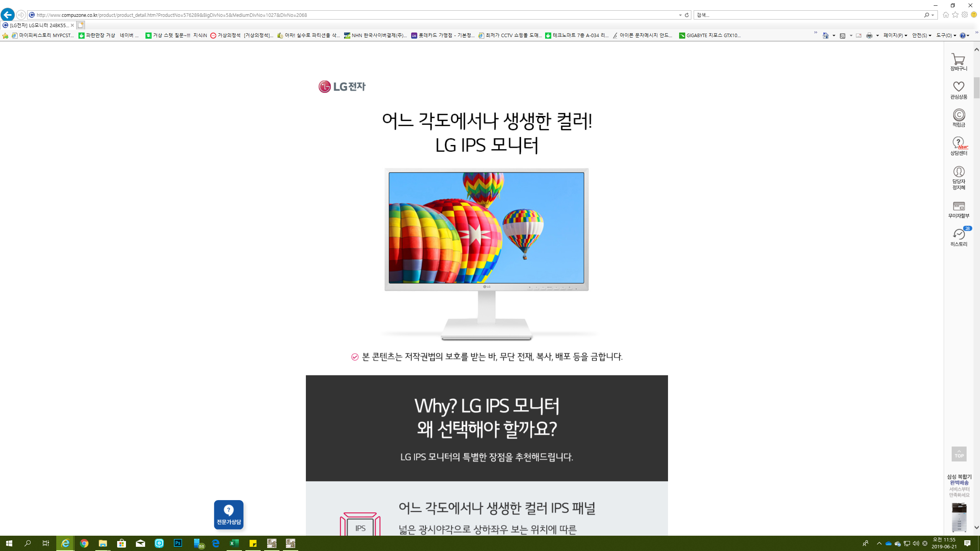Open the 도구(O) command bar menu
The image size is (980, 551).
(946, 36)
